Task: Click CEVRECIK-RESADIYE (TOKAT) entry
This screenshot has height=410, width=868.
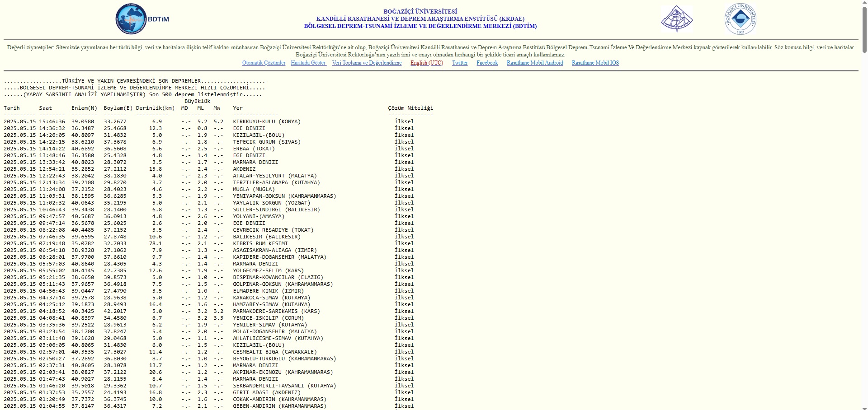Action: coord(274,230)
